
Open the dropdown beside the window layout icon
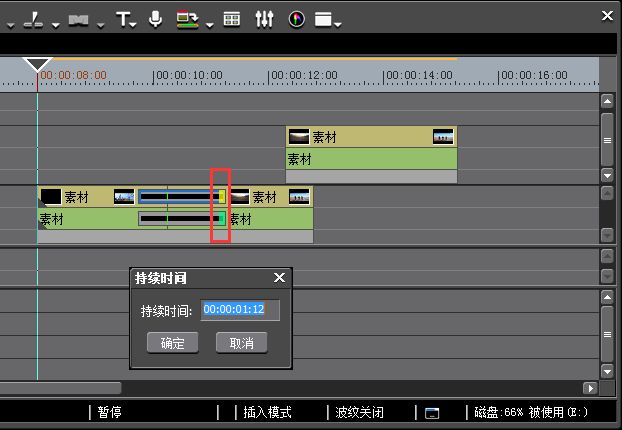[x=339, y=23]
